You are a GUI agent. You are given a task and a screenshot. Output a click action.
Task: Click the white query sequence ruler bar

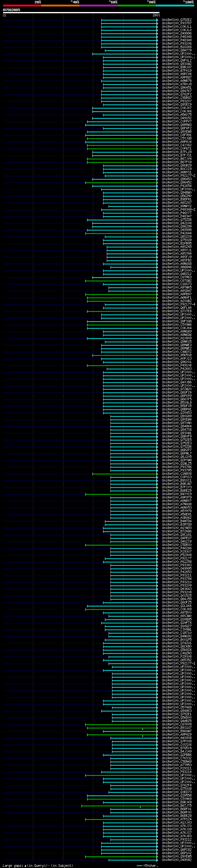(x=81, y=12)
